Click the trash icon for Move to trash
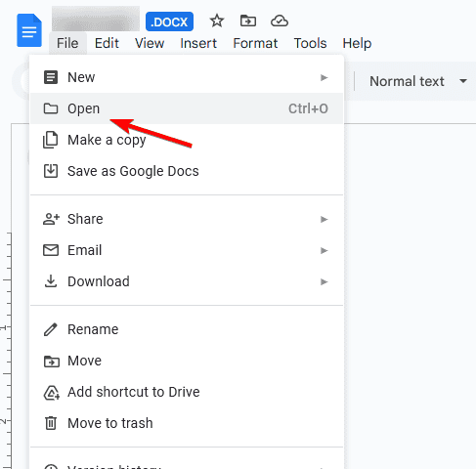 pos(51,423)
